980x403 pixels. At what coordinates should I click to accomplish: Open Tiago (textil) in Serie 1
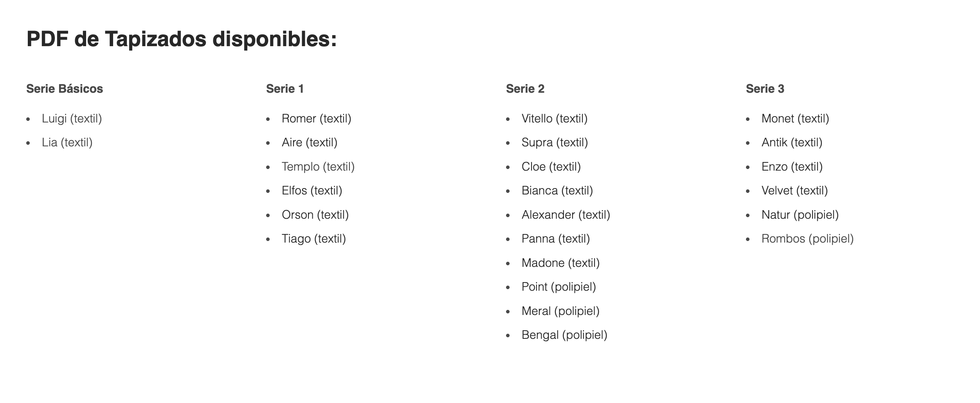click(x=314, y=239)
